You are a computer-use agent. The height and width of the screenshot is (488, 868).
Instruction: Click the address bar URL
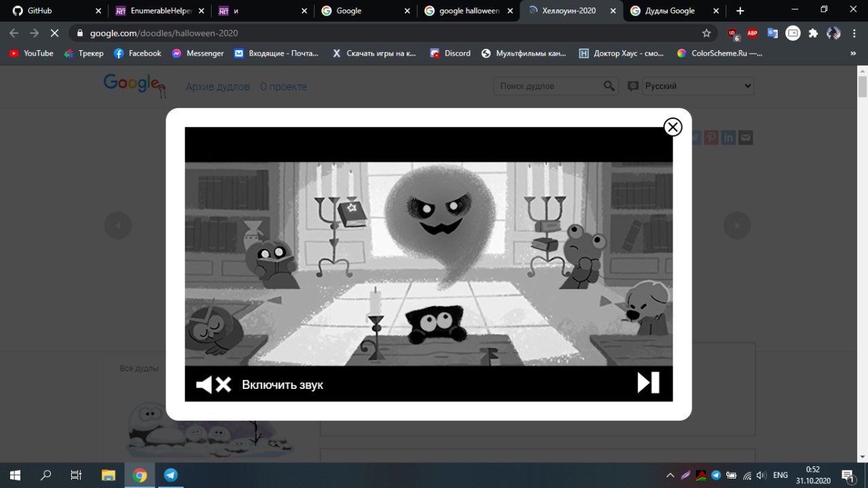[x=164, y=33]
